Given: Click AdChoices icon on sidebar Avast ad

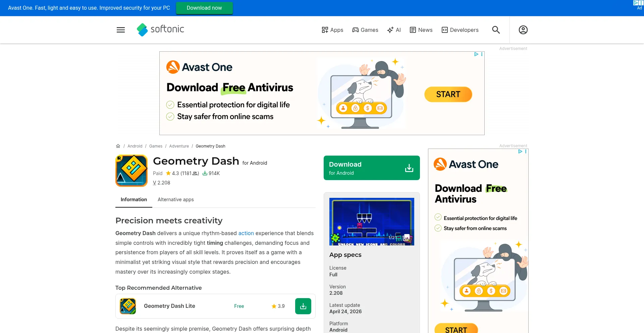Looking at the screenshot, I should pos(520,152).
